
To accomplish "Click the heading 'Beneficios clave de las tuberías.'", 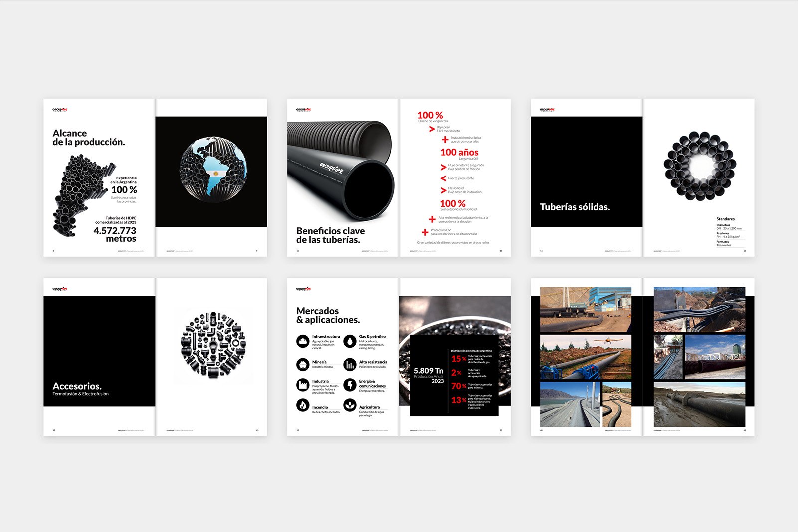I will tap(330, 235).
